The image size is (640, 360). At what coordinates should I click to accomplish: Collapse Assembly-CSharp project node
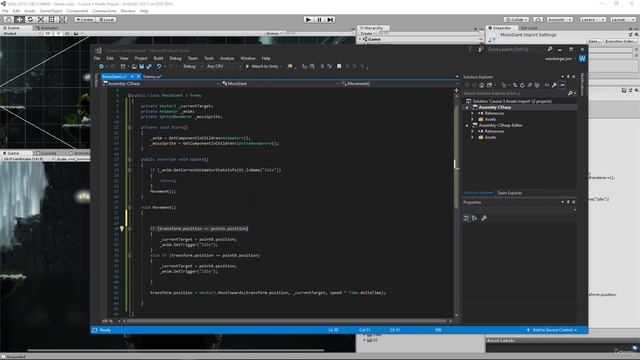[468, 107]
